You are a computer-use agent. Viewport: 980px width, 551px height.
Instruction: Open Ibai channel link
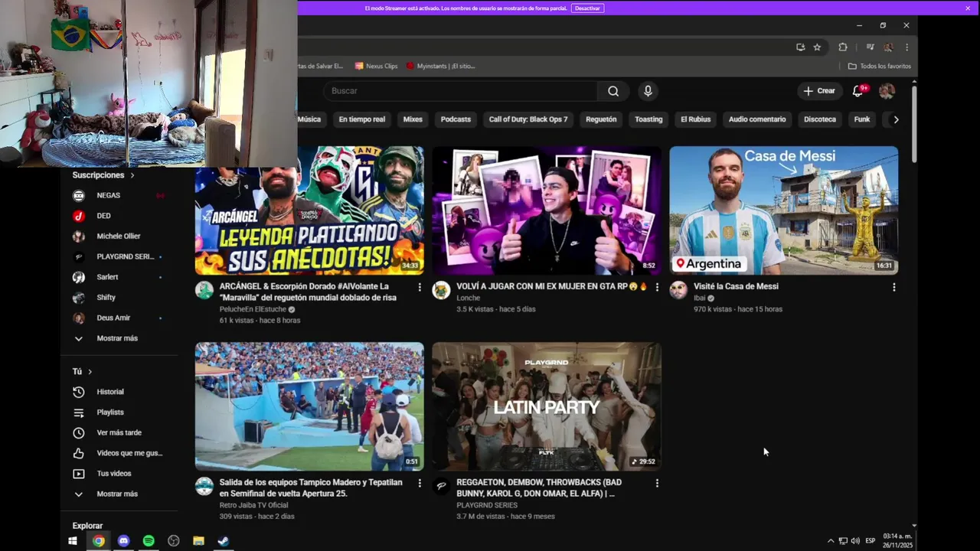tap(699, 298)
